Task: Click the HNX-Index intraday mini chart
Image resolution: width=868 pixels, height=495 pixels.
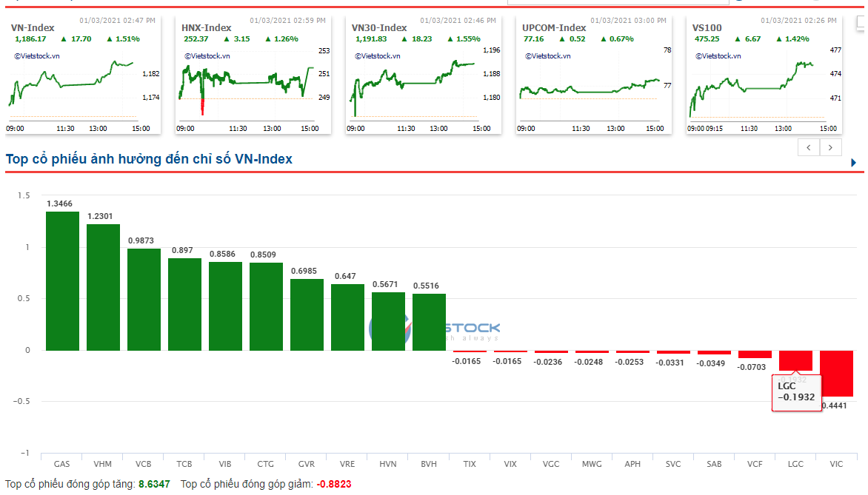Action: click(244, 85)
